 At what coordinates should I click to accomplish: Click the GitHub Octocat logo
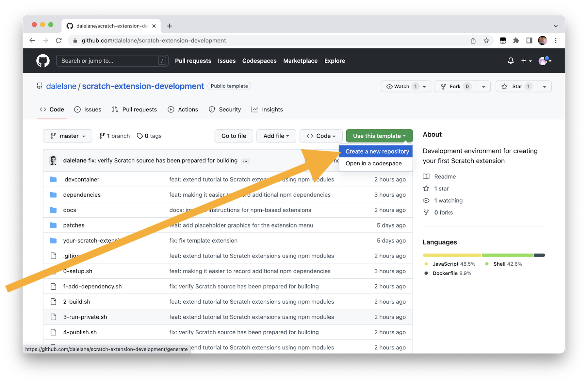click(43, 61)
